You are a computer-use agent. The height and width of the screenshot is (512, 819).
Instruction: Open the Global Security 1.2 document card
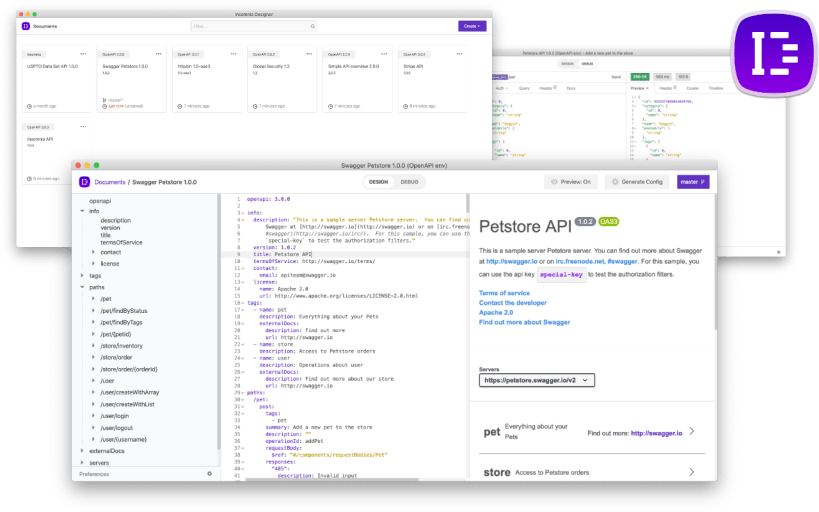282,79
